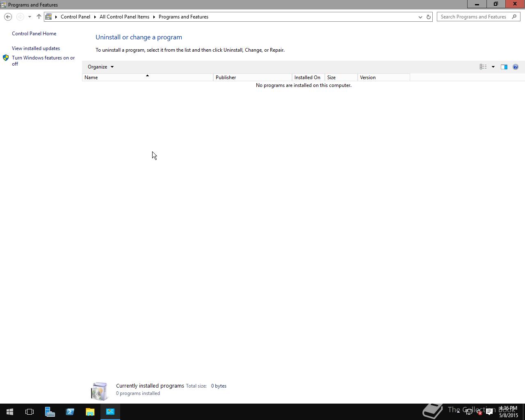Click the search magnifier icon
The width and height of the screenshot is (525, 420).
(515, 17)
